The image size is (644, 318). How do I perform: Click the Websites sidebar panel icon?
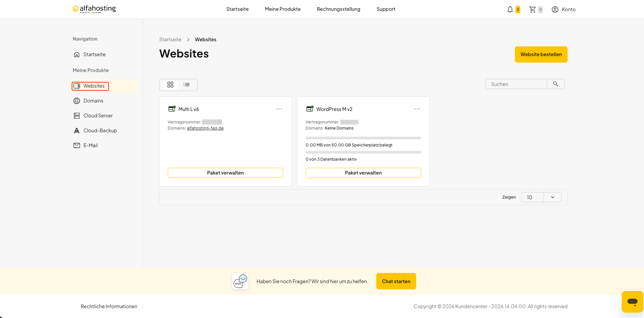coord(77,86)
